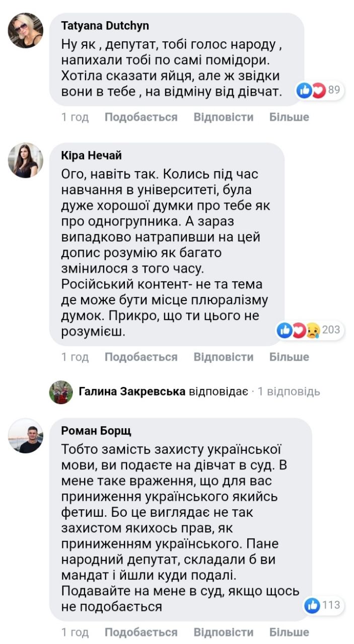Open Кіра Нечай's profile avatar
This screenshot has width=354, height=644.
(x=25, y=160)
